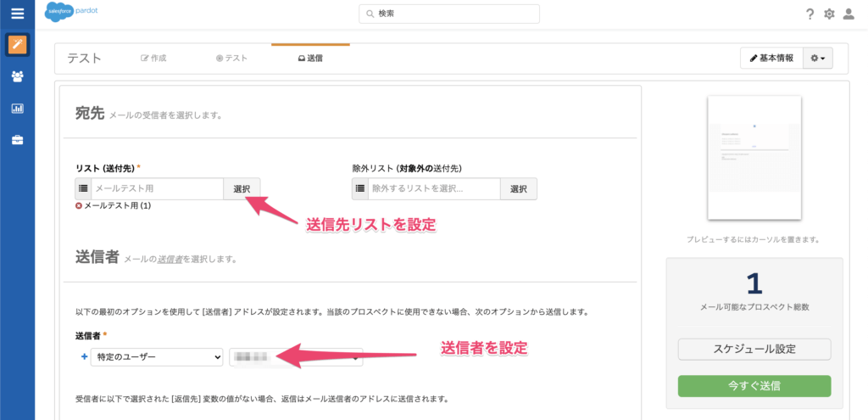Click the email preview thumbnail
The image size is (868, 420).
[754, 158]
